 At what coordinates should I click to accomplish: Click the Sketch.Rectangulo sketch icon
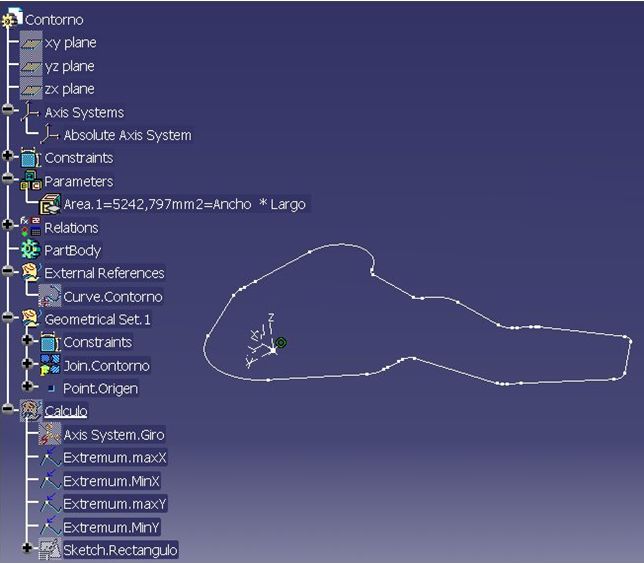point(50,550)
